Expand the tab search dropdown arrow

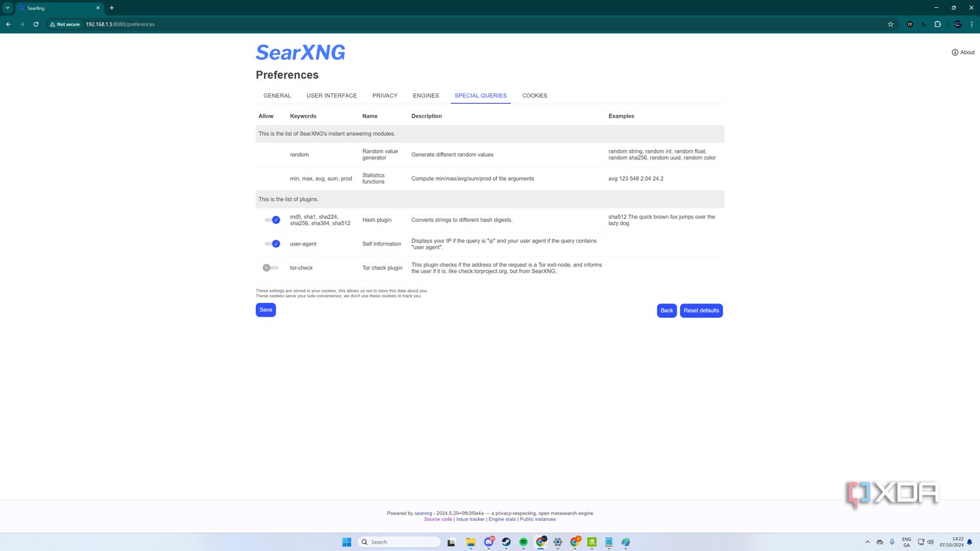pos(7,8)
